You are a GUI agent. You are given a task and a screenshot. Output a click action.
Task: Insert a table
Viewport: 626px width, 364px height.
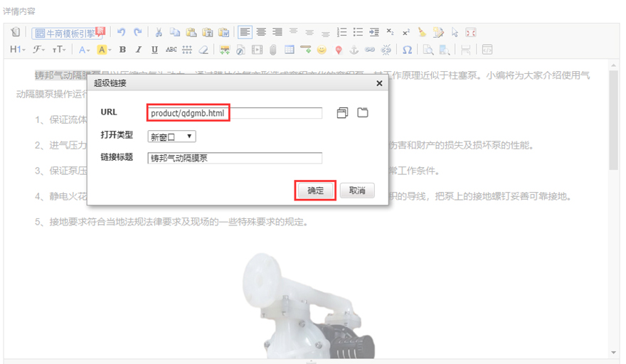click(x=290, y=50)
